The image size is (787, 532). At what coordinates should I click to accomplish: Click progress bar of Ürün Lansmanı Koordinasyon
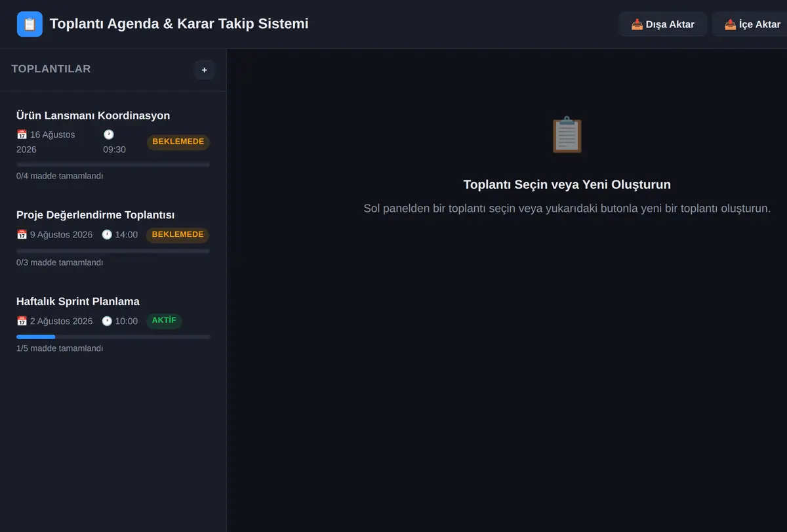click(x=113, y=164)
